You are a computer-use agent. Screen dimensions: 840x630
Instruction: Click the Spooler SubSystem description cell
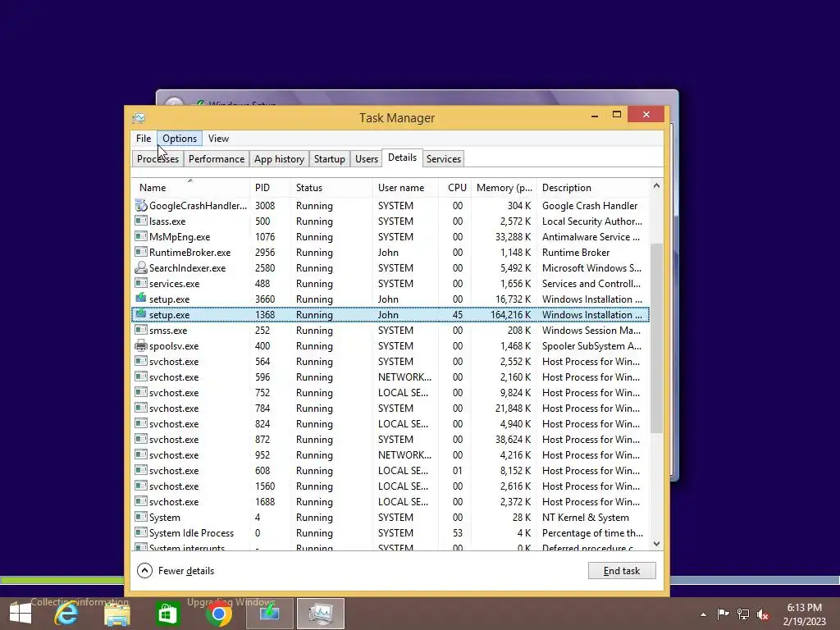tap(591, 345)
